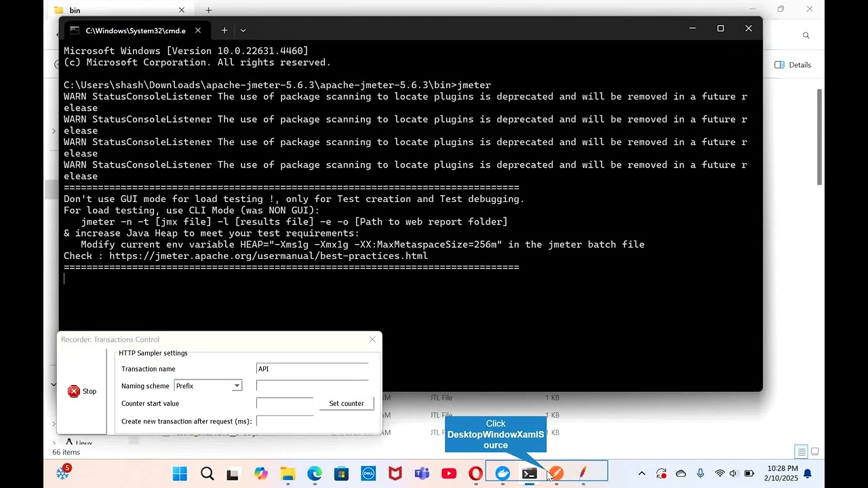This screenshot has height=488, width=868.
Task: Close the cmd.exe Terminal tab
Action: pyautogui.click(x=198, y=30)
